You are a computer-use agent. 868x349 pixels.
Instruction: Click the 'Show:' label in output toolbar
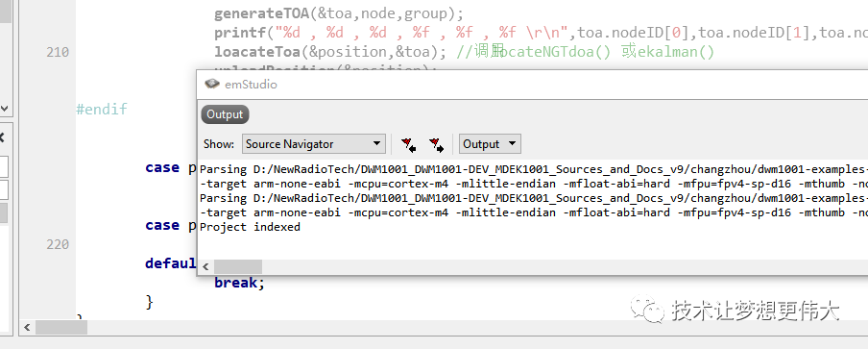(219, 144)
